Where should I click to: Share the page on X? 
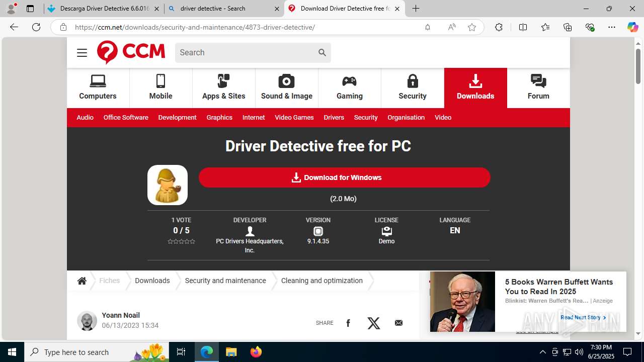(x=374, y=323)
